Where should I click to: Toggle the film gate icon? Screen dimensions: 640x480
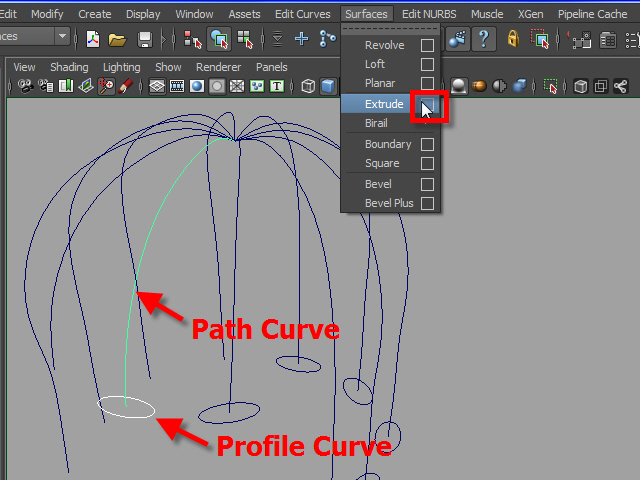177,86
